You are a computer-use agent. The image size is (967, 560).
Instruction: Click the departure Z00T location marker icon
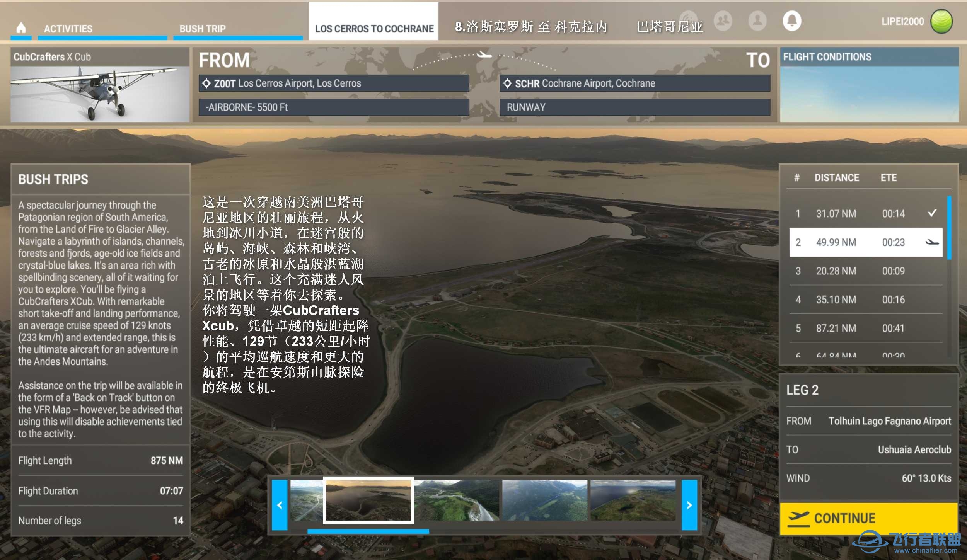click(x=206, y=83)
